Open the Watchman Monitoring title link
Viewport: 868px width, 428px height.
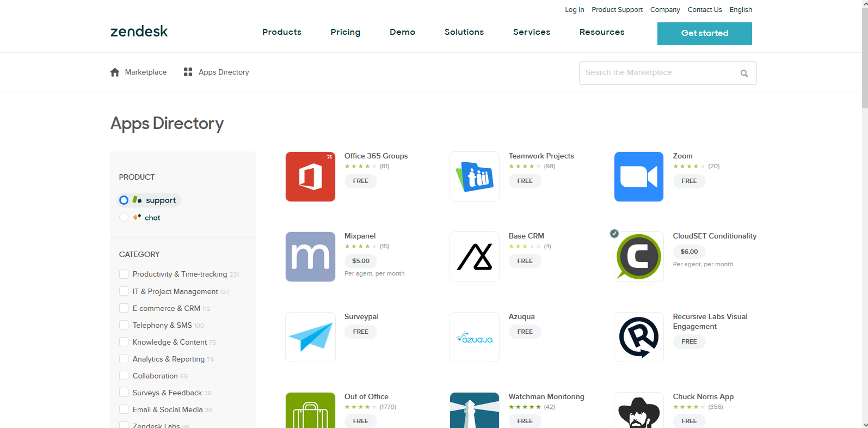point(546,396)
